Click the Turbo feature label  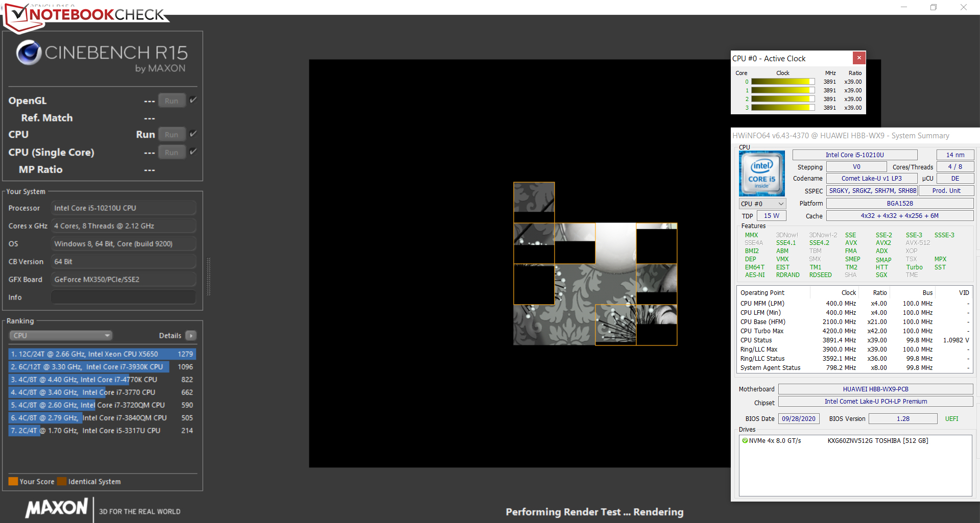tap(914, 267)
